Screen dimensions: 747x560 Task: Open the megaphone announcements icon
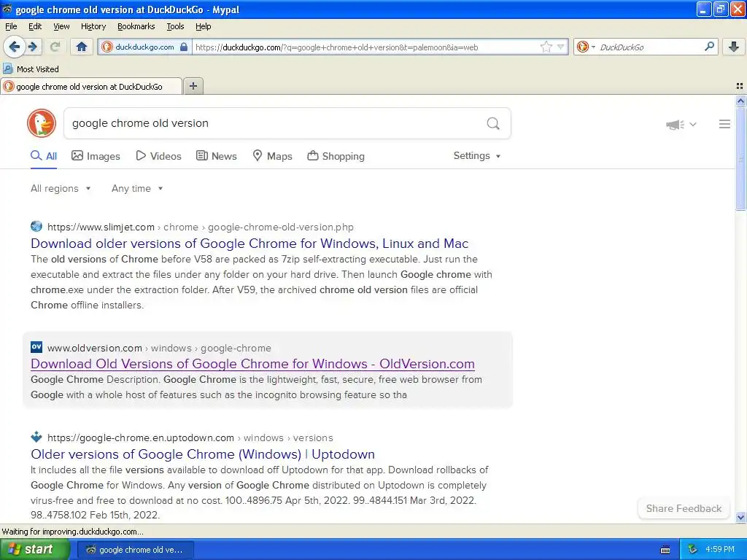(675, 124)
